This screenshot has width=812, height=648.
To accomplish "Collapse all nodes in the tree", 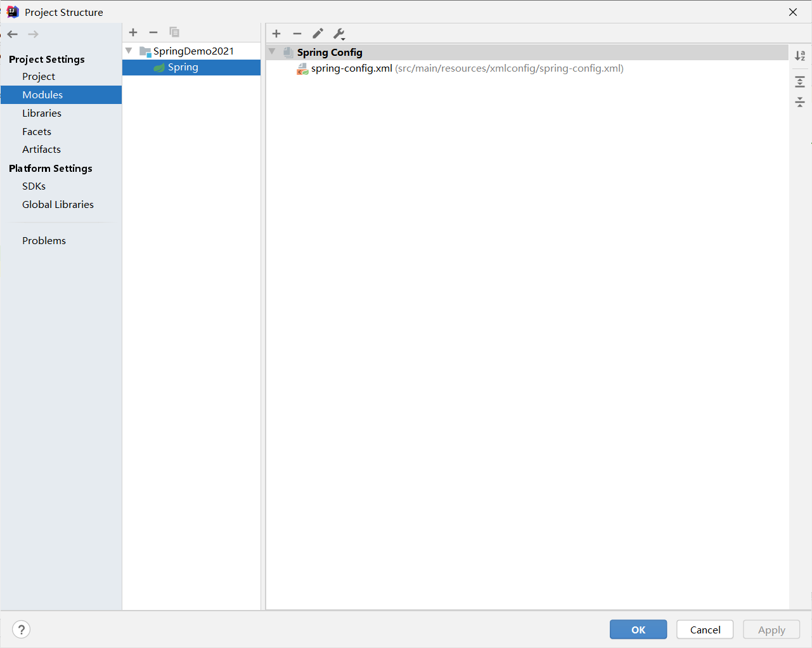I will (800, 102).
